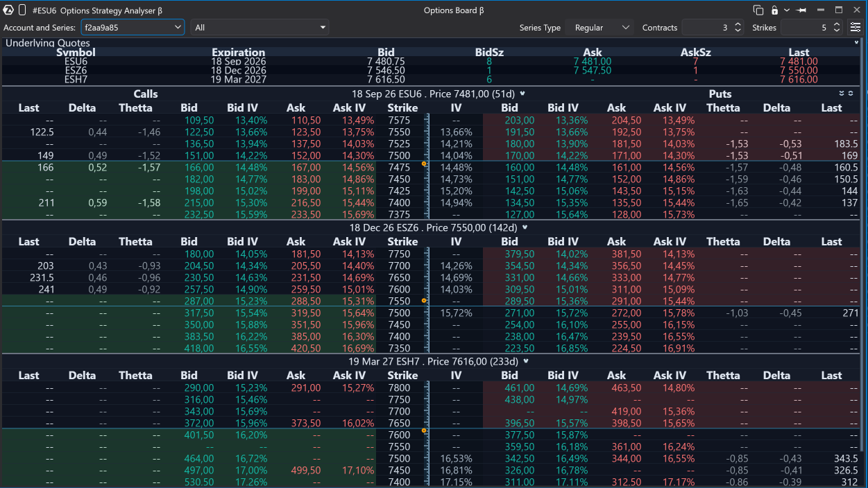Collapse the 18 Sep 26 ESU6 series

(x=522, y=94)
